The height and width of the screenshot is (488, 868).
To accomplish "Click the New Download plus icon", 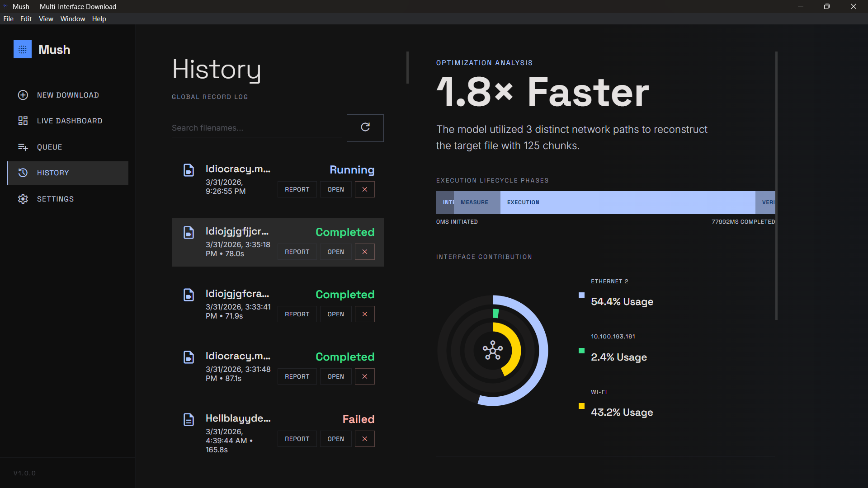I will [23, 95].
